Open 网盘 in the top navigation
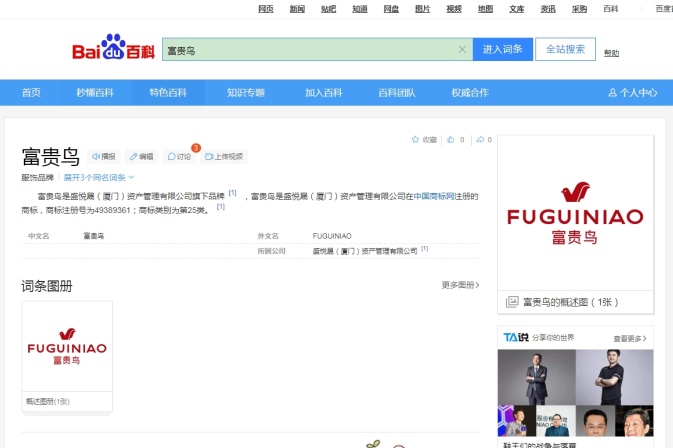 coord(391,9)
